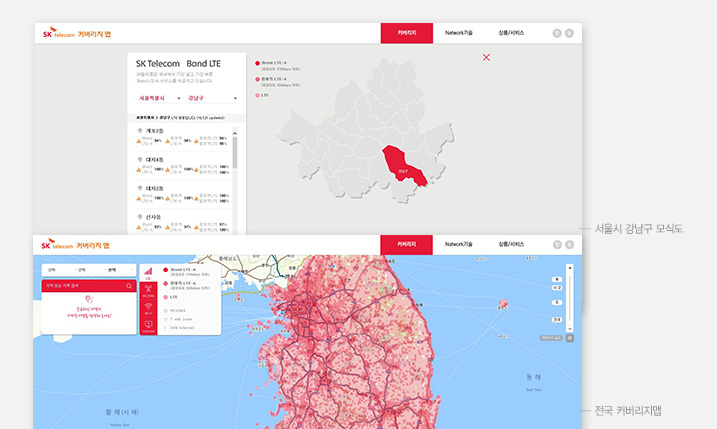Click the second round gray header icon in lower window
Image resolution: width=717 pixels, height=429 pixels.
coord(569,245)
